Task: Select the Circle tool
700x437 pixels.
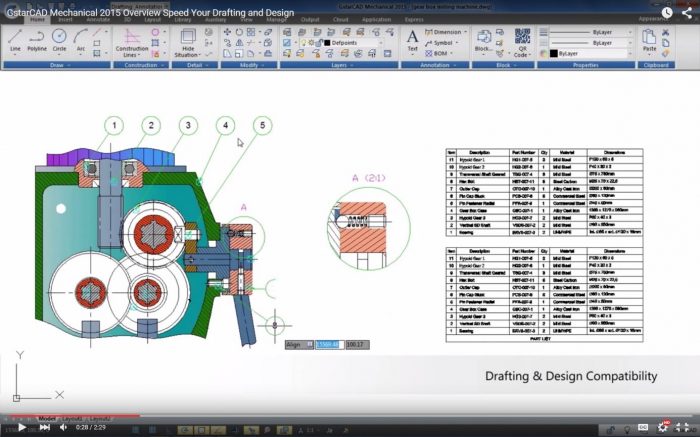Action: coord(59,40)
